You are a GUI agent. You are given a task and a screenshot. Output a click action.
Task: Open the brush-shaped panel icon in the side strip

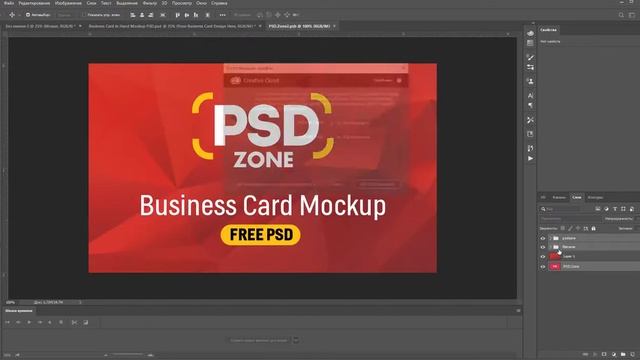point(530,57)
